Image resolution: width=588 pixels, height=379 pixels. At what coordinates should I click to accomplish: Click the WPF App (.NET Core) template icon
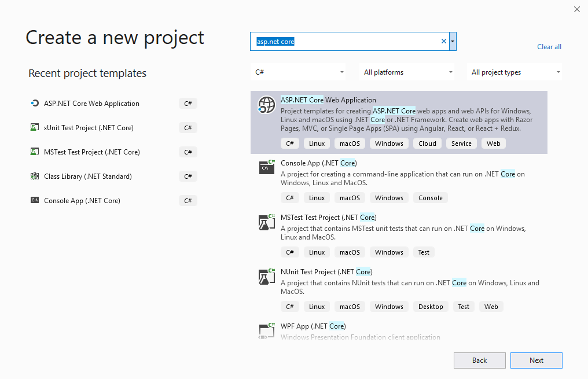(x=267, y=330)
